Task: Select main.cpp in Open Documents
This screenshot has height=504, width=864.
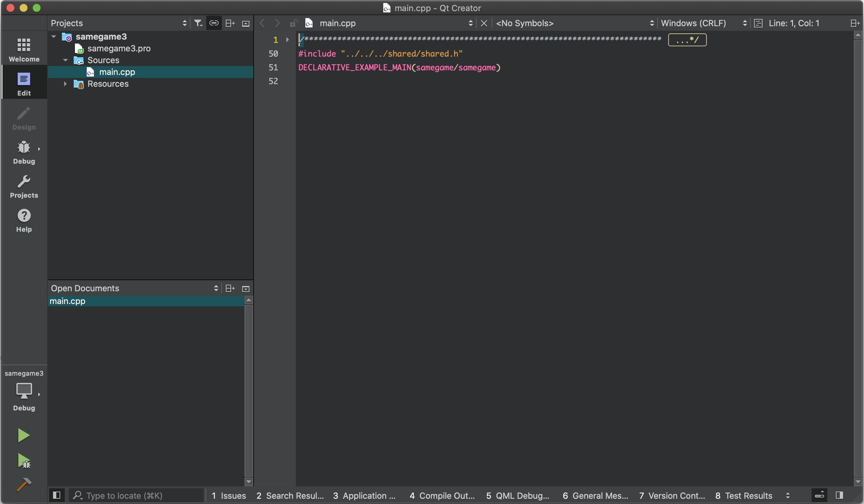Action: point(146,301)
